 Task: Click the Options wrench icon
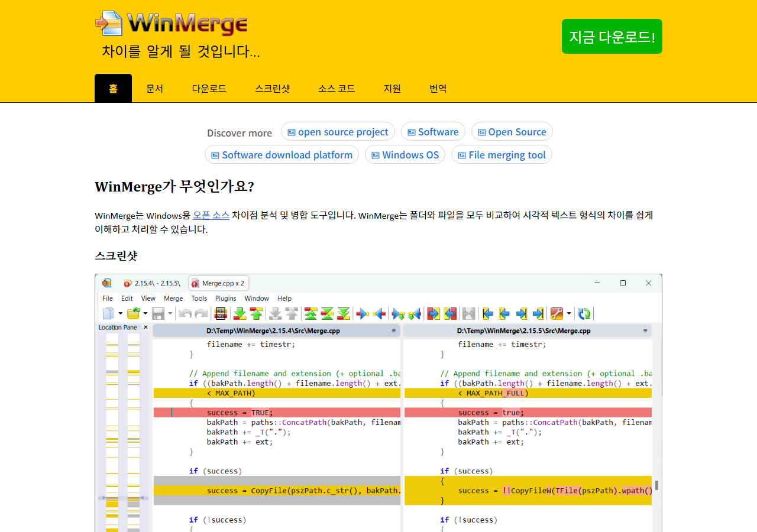(556, 313)
